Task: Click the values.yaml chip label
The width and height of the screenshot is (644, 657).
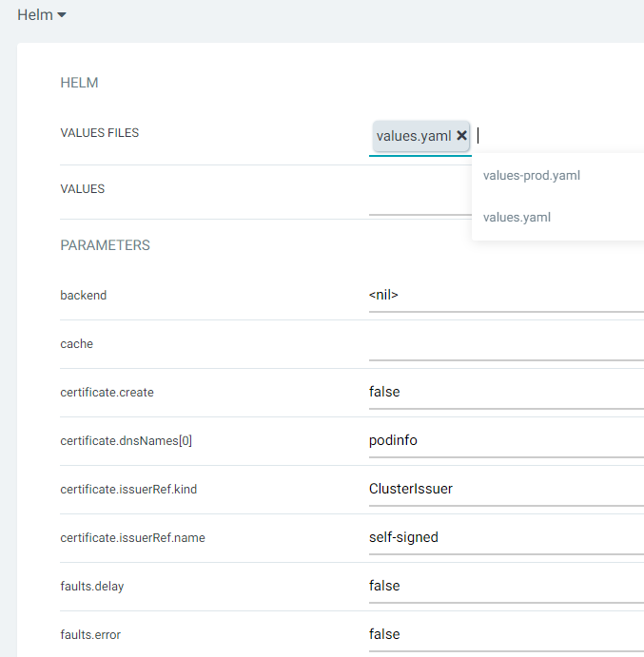Action: tap(414, 136)
